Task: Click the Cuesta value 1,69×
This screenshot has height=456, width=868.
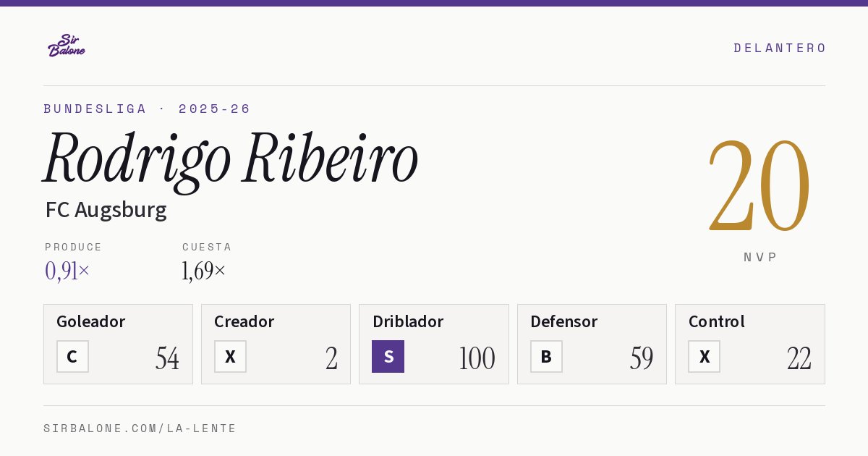Action: (204, 271)
